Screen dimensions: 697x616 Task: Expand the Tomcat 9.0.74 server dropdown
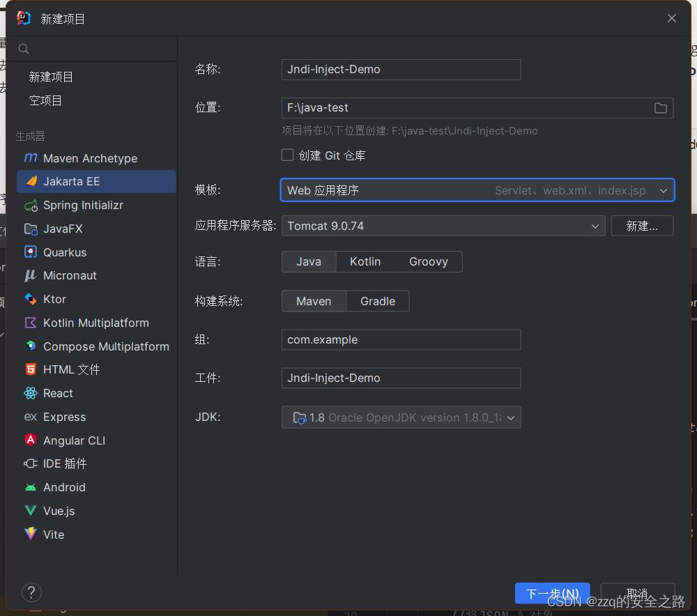click(x=443, y=226)
